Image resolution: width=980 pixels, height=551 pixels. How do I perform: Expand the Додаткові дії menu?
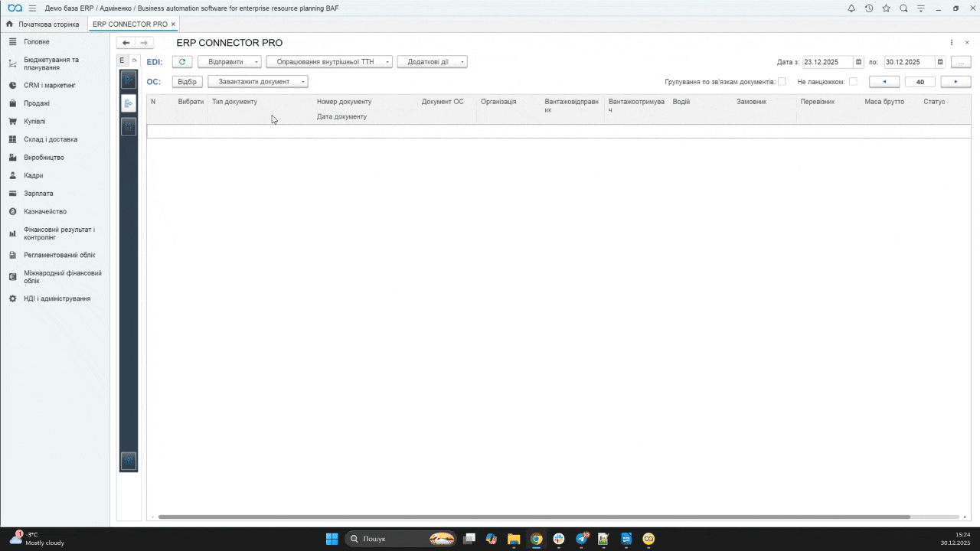[432, 62]
